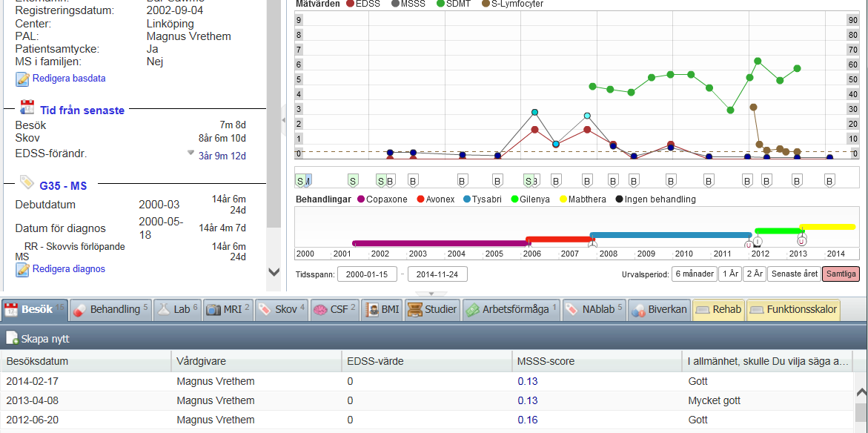Click the purple Copaxone treatment bar

(441, 243)
